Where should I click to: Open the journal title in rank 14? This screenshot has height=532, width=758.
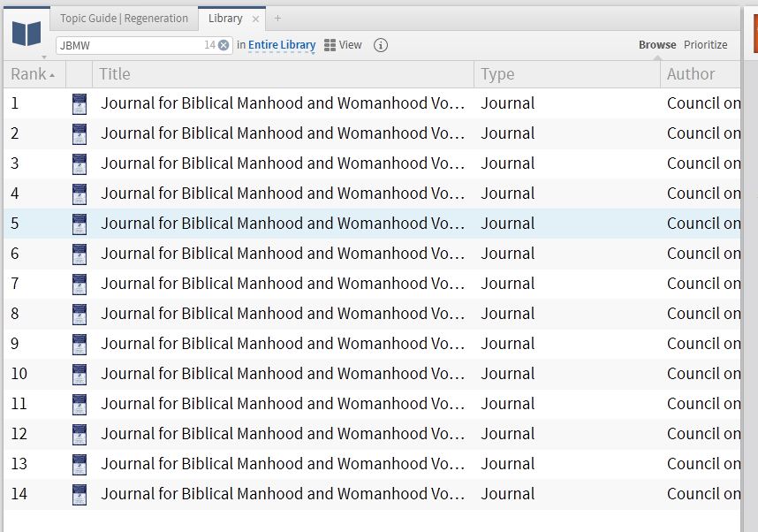click(x=283, y=493)
